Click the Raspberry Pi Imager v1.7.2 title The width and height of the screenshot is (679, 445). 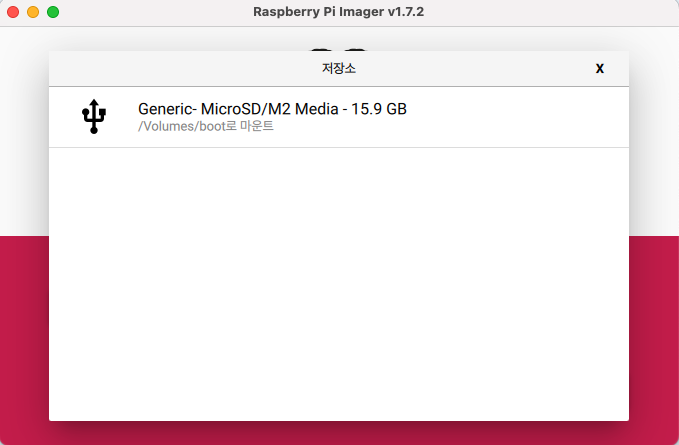(x=339, y=12)
